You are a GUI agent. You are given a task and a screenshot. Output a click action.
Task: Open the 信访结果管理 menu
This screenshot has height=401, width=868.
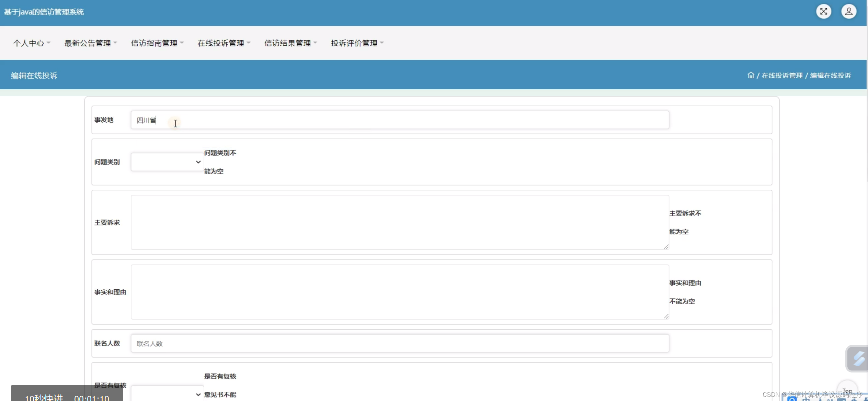(x=290, y=43)
